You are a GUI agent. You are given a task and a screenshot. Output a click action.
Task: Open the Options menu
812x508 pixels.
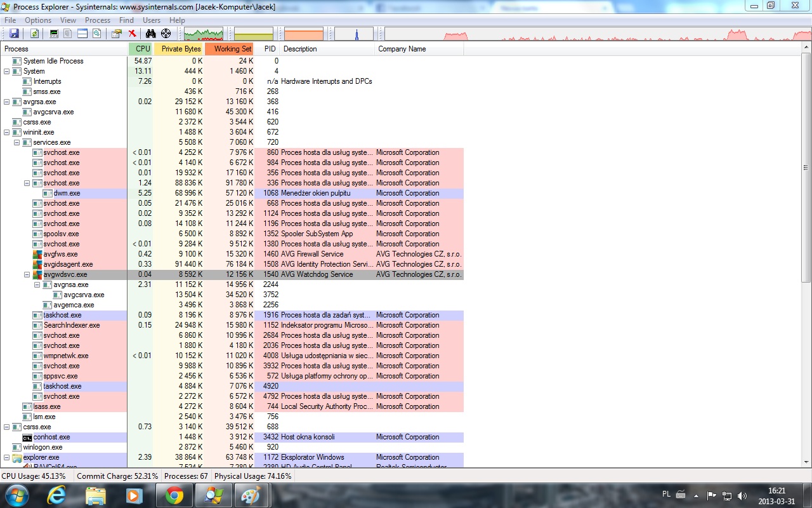tap(38, 20)
